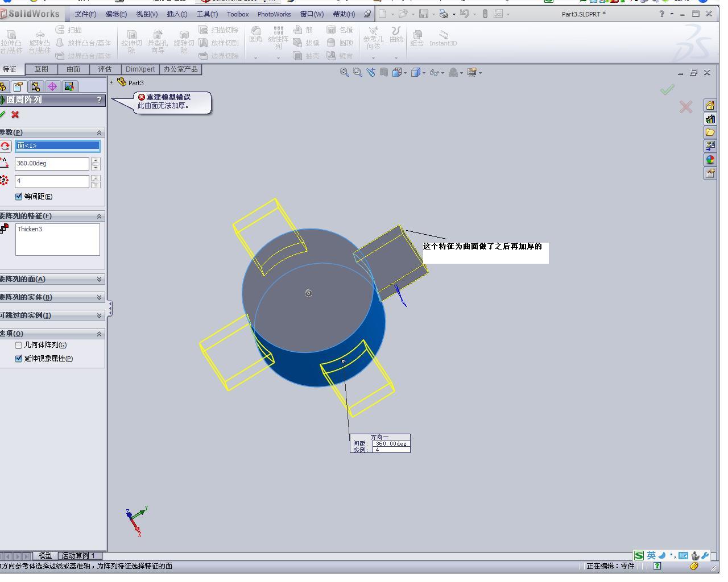Select the Extruded Cut (拉伸切除) tool

131,42
